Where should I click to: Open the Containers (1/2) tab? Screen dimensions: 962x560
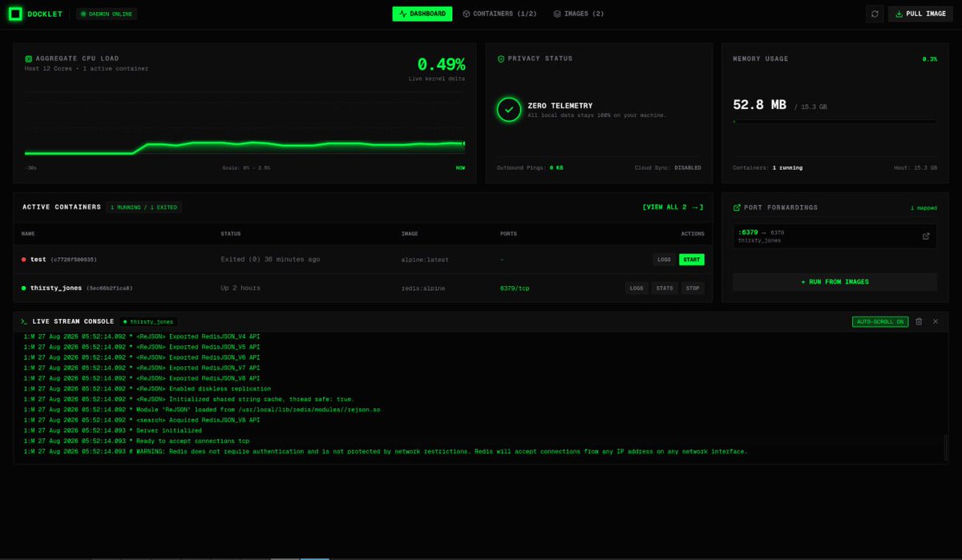(x=499, y=14)
